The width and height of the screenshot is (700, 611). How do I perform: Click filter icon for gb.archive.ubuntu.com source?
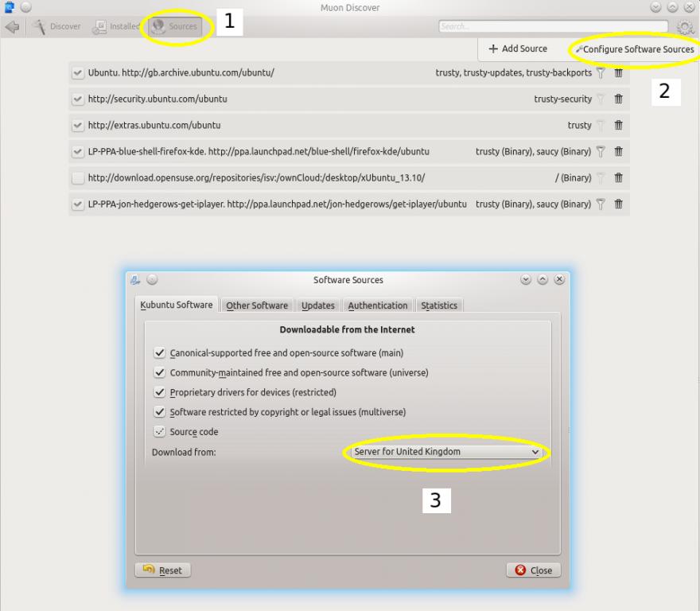click(601, 73)
